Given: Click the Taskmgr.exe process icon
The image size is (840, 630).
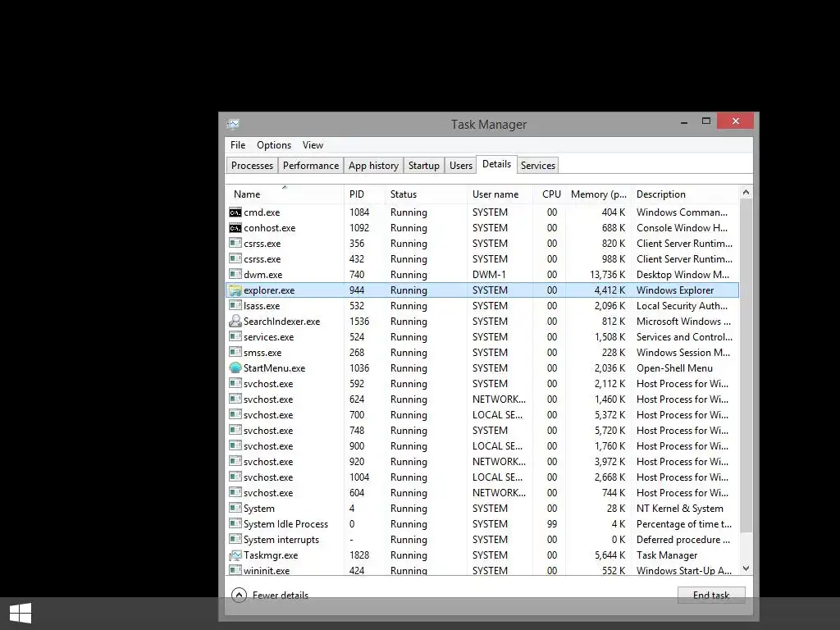Looking at the screenshot, I should click(235, 555).
